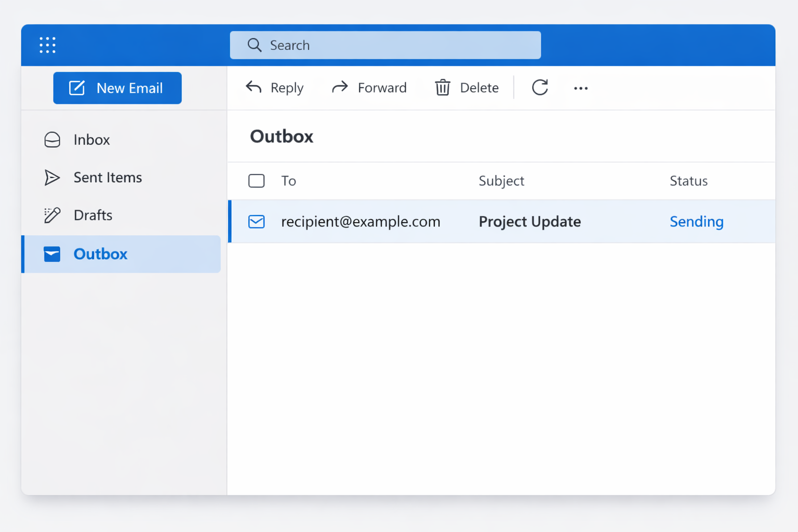Sort by the To column header
Image resolution: width=798 pixels, height=532 pixels.
coord(288,181)
